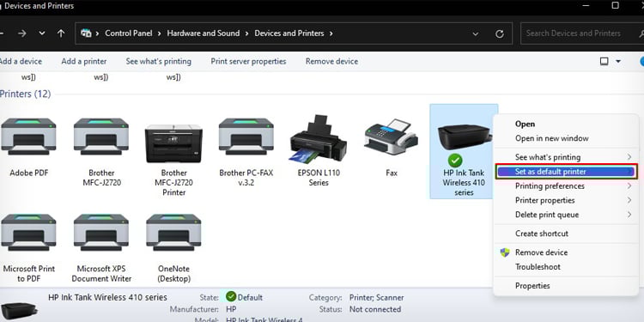Screen dimensions: 644x322
Task: Choose Printer properties from context menu
Action: tap(565, 200)
